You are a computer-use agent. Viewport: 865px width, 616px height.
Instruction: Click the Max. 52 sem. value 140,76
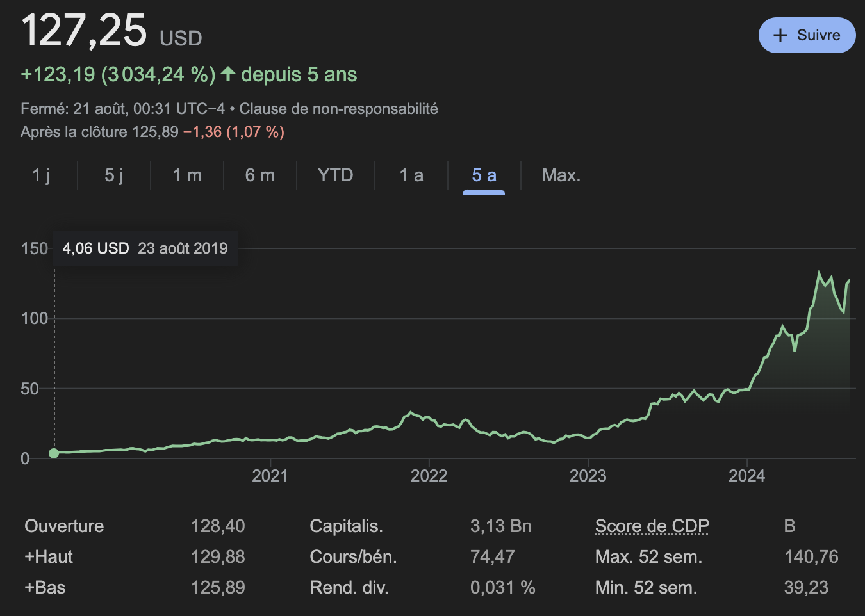[812, 556]
